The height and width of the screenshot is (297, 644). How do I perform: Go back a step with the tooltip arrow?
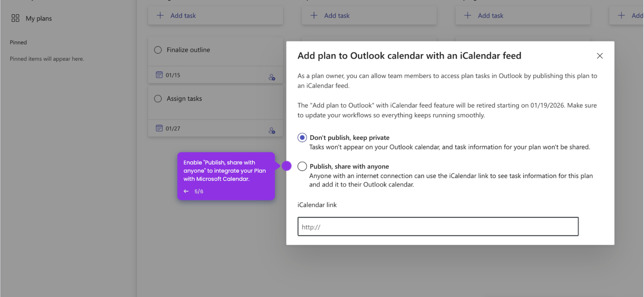[186, 191]
